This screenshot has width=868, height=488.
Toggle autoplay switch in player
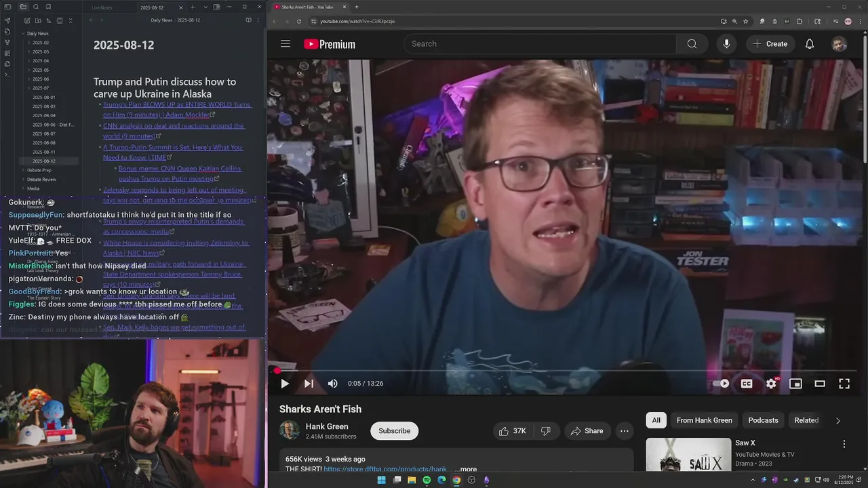[x=721, y=384]
